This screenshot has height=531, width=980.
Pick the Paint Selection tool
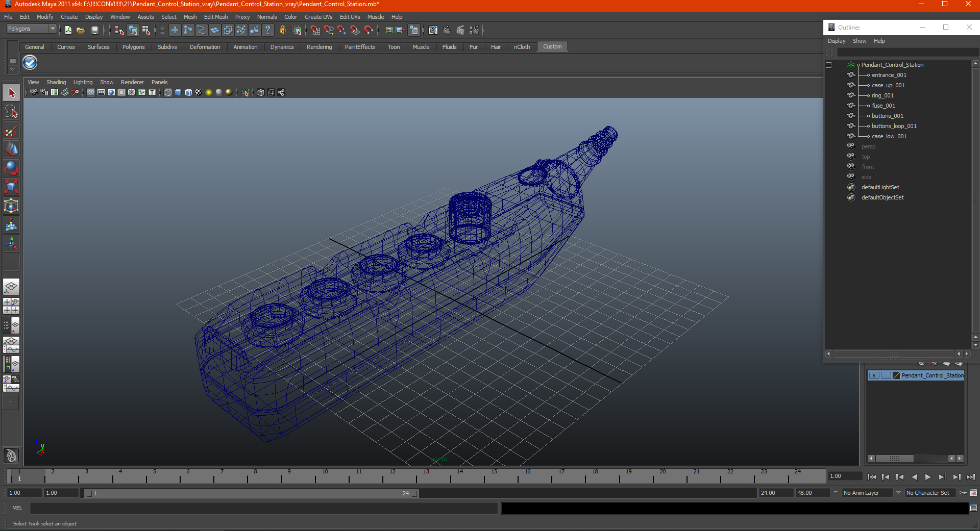11,131
